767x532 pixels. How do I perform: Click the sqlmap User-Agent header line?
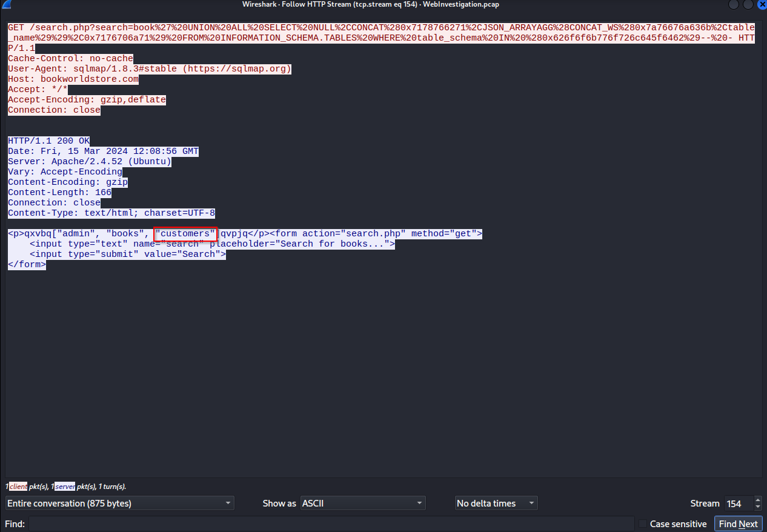pos(150,69)
